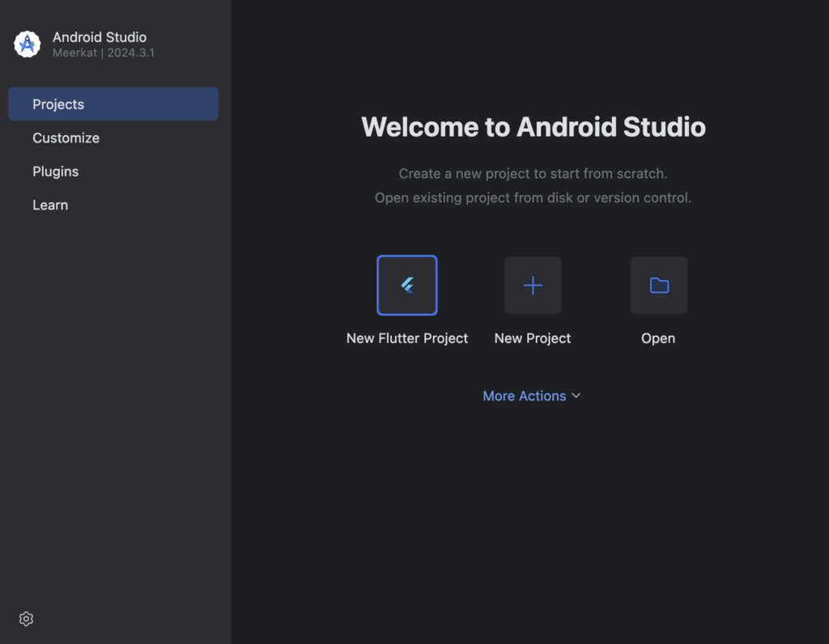Open the Learn tab

pos(113,205)
